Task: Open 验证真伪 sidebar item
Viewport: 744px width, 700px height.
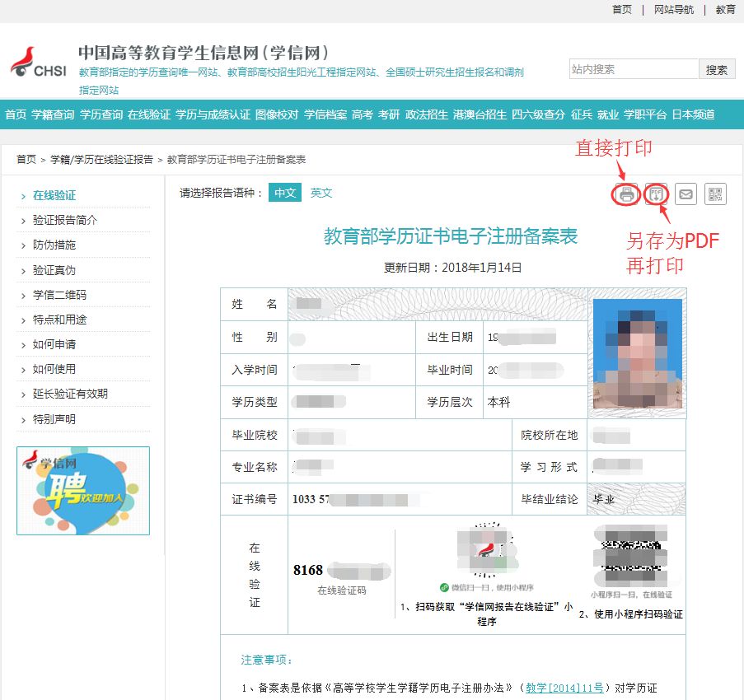Action: point(54,270)
